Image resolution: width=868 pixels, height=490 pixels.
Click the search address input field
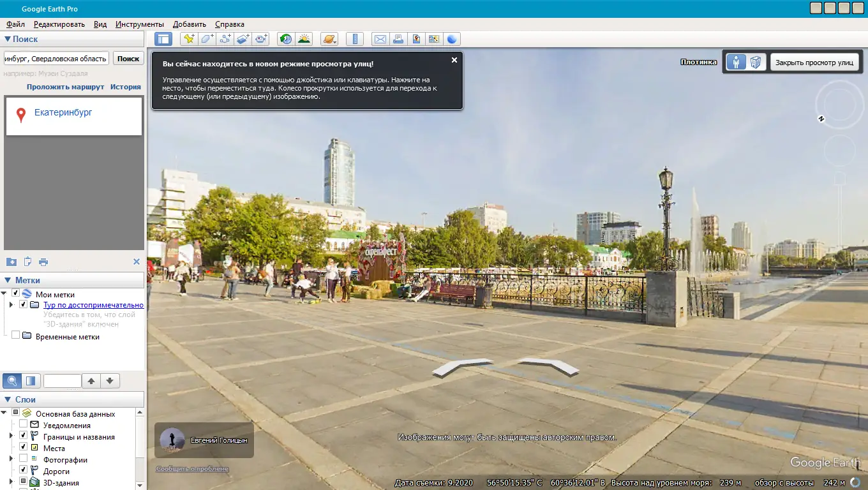[x=56, y=59]
